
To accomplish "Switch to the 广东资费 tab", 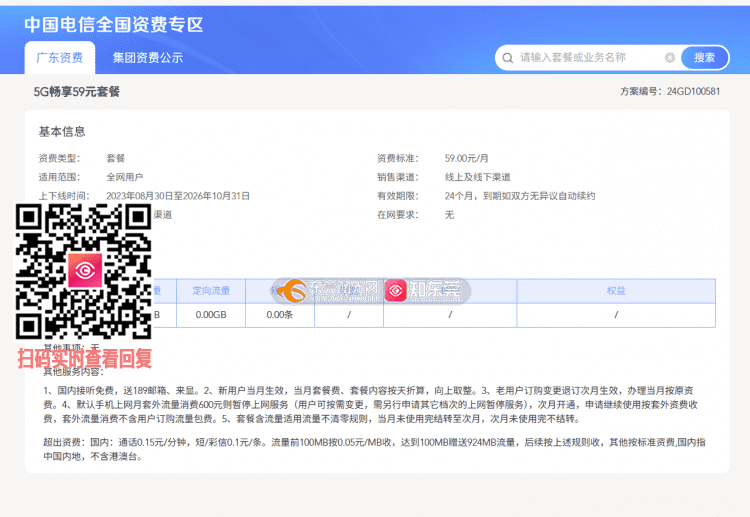I will pos(60,58).
